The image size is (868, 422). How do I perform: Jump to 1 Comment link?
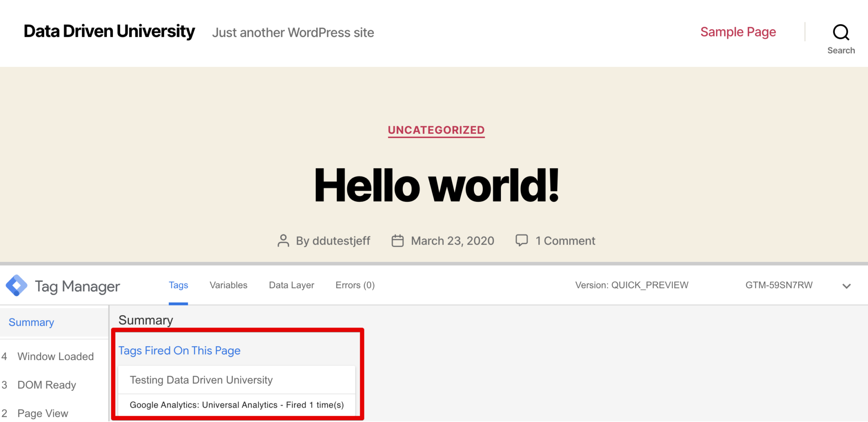click(565, 241)
